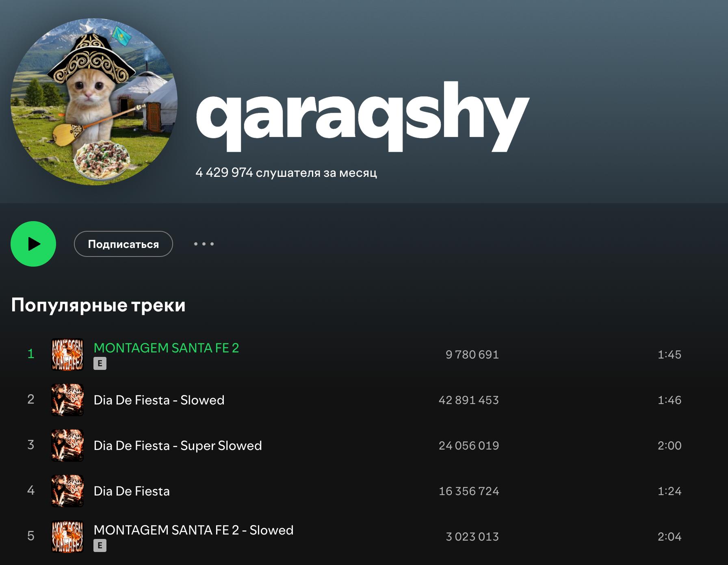Open the Dia De Fiesta - Slowed track title
The width and height of the screenshot is (728, 565).
click(159, 400)
